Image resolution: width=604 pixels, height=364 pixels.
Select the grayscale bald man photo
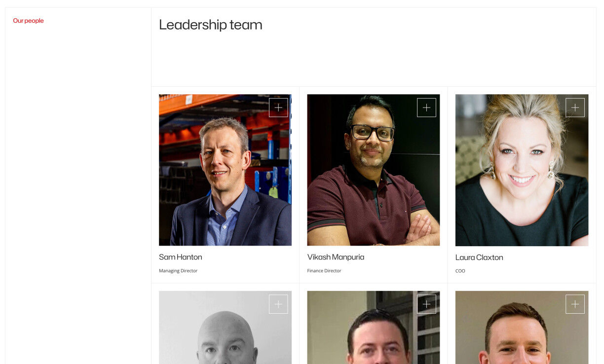click(x=225, y=328)
